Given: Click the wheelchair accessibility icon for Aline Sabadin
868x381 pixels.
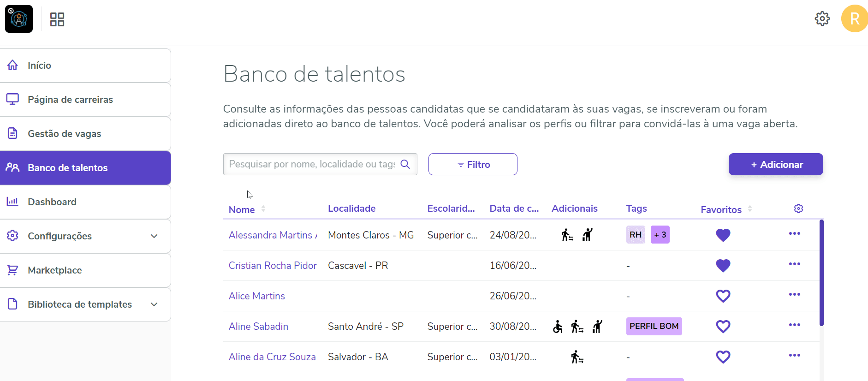Looking at the screenshot, I should (558, 327).
